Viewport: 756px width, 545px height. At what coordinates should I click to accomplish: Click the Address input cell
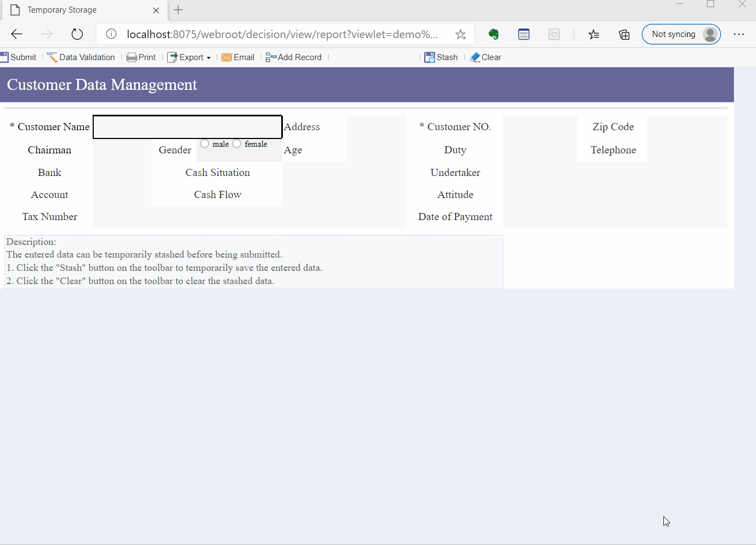click(x=377, y=127)
